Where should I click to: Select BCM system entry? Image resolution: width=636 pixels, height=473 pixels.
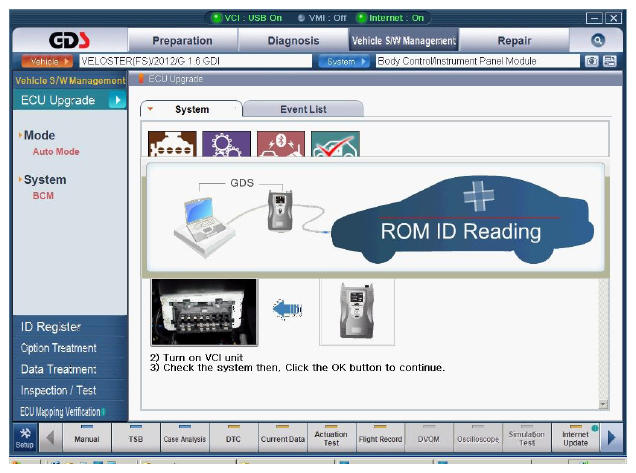coord(43,196)
